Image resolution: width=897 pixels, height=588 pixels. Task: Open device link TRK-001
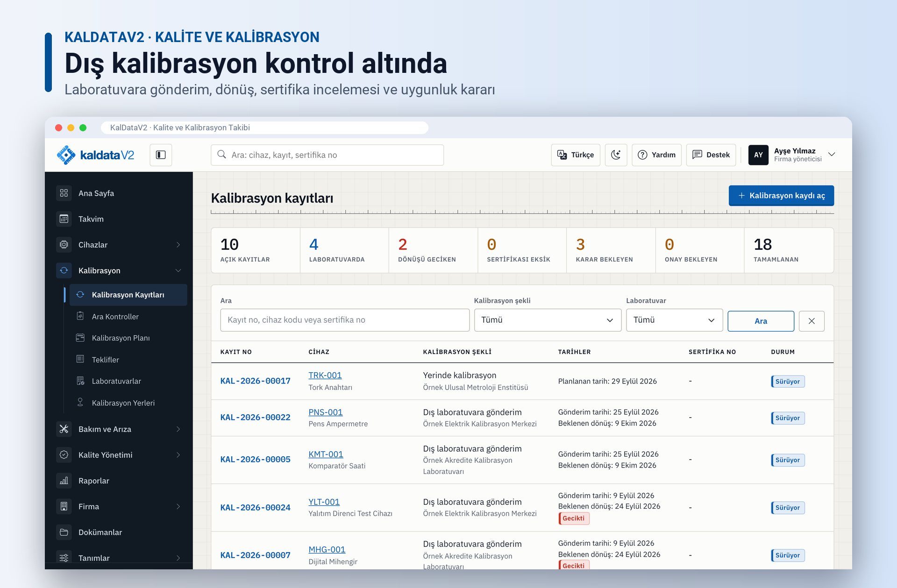325,375
